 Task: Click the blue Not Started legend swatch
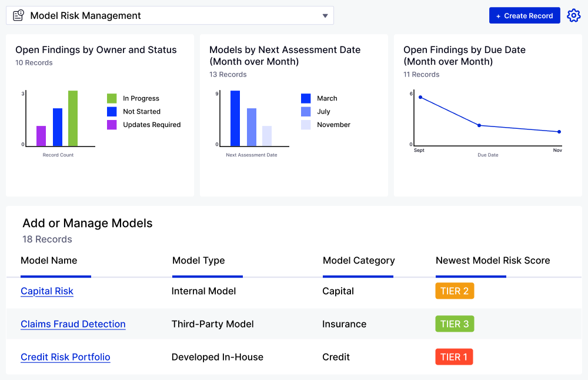112,112
